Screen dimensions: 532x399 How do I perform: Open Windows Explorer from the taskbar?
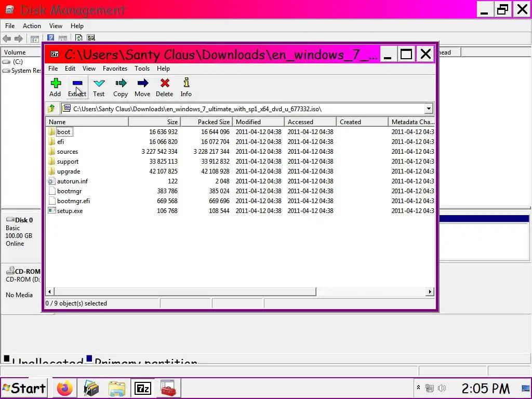coord(117,388)
